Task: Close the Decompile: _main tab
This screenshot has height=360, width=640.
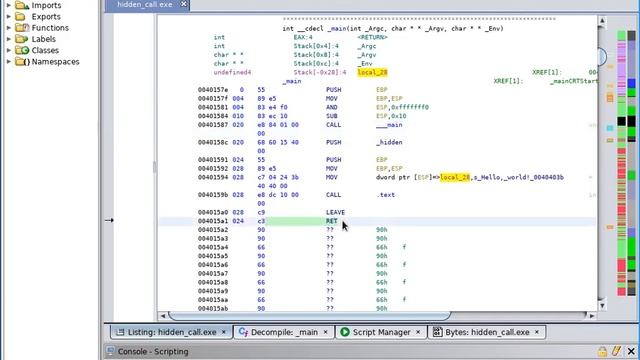Action: [x=325, y=332]
